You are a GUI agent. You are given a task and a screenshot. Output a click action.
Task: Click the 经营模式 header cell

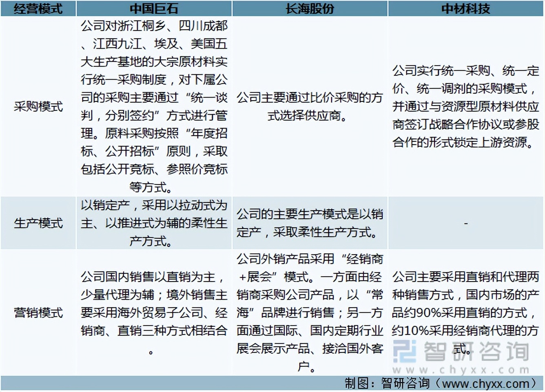(x=38, y=8)
